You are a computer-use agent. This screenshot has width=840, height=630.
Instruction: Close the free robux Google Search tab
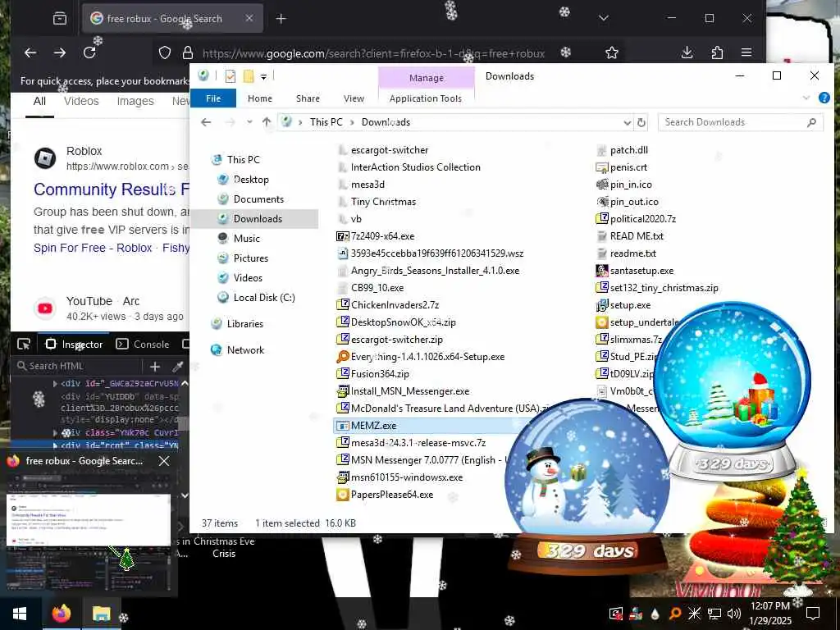(249, 18)
